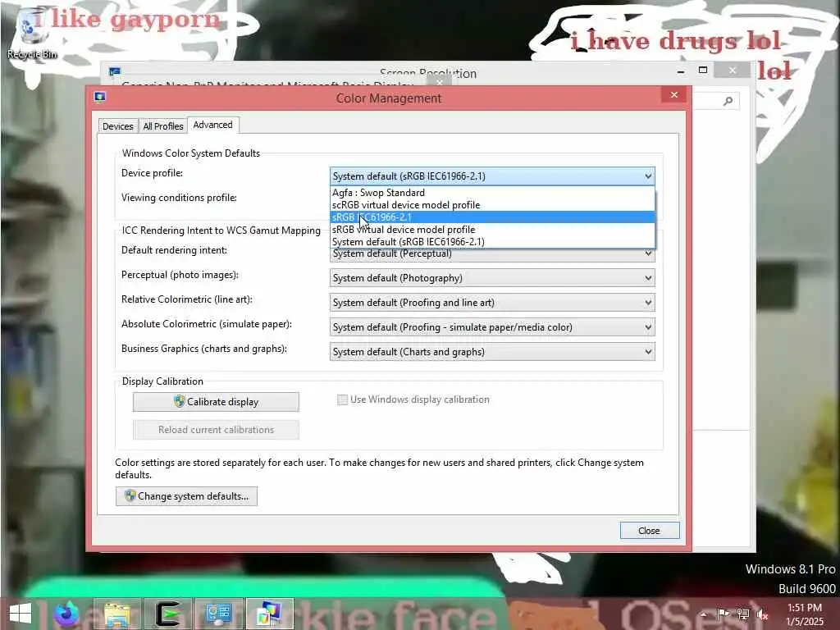Expand Absolute Colorimetric (simulate paper) dropdown

point(492,327)
